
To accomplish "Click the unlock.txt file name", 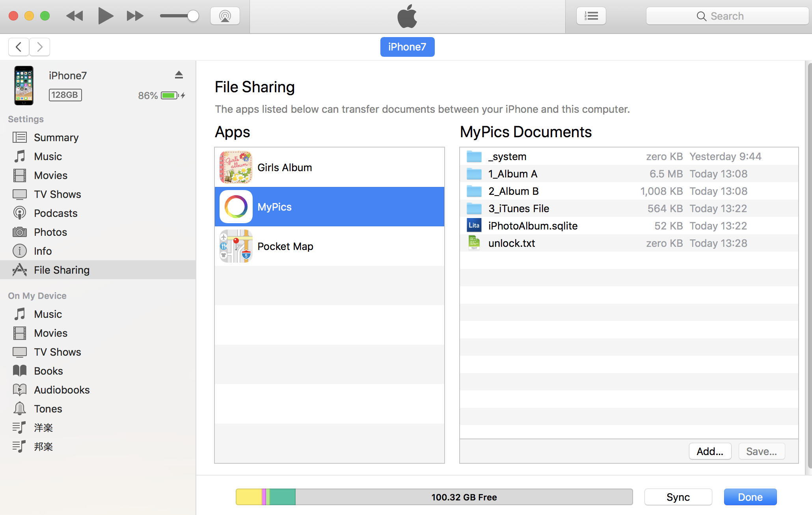I will coord(512,243).
